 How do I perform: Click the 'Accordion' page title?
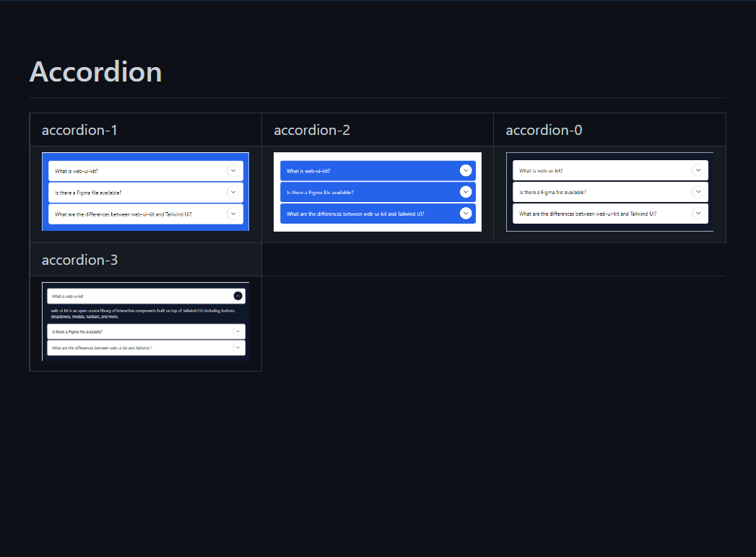click(95, 71)
